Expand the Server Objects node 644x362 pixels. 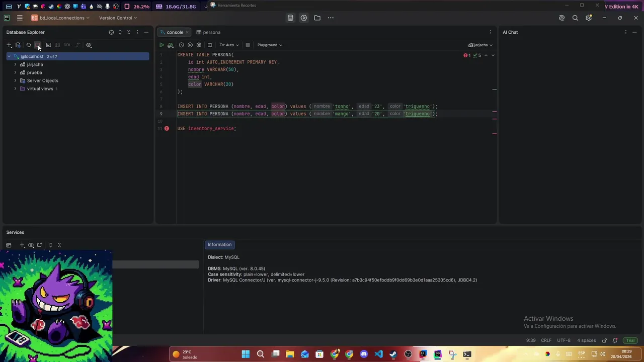[x=15, y=80]
